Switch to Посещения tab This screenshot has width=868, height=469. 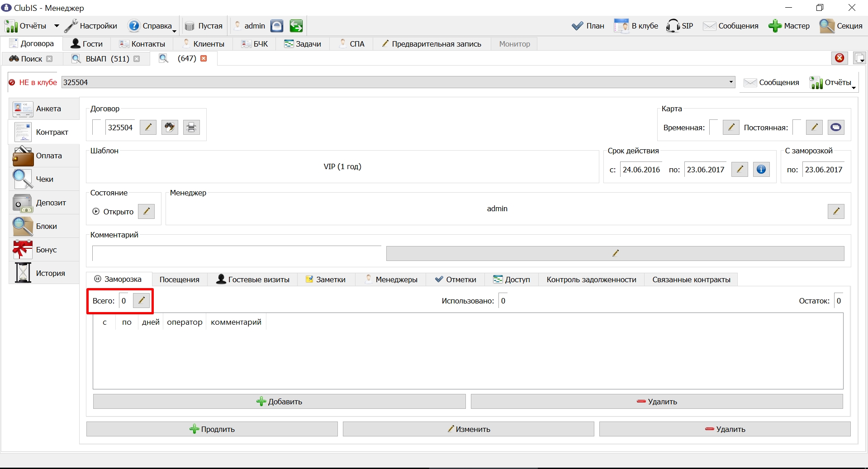point(180,280)
